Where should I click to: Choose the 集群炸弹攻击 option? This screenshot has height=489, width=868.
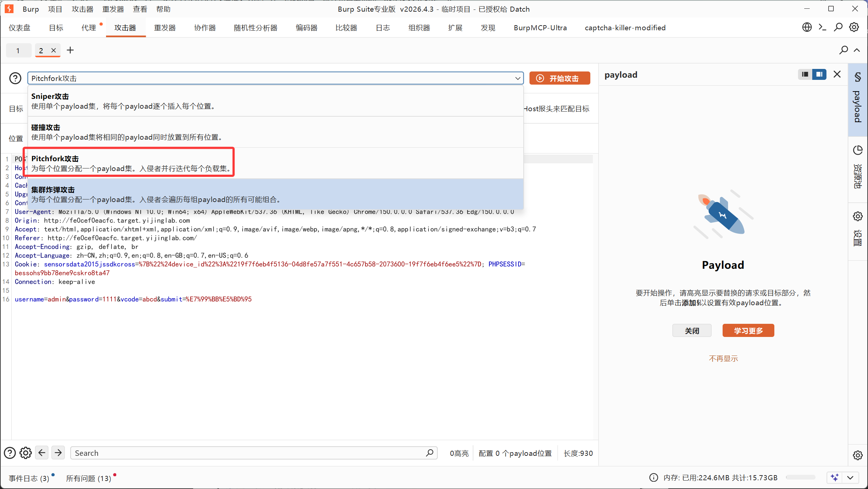[275, 194]
